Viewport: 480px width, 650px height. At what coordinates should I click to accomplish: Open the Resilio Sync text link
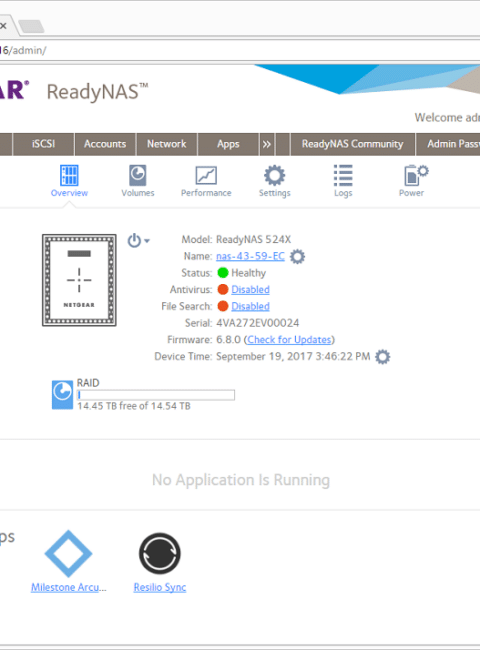click(x=160, y=587)
